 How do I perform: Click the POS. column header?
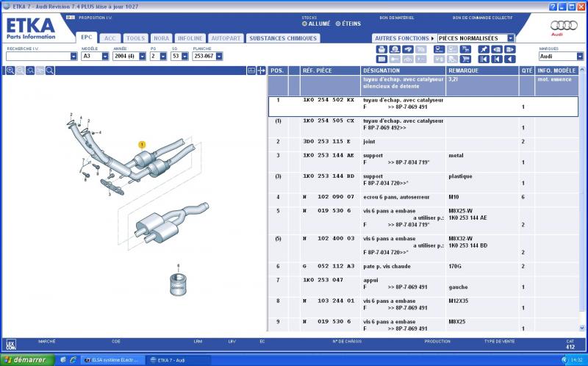point(278,71)
